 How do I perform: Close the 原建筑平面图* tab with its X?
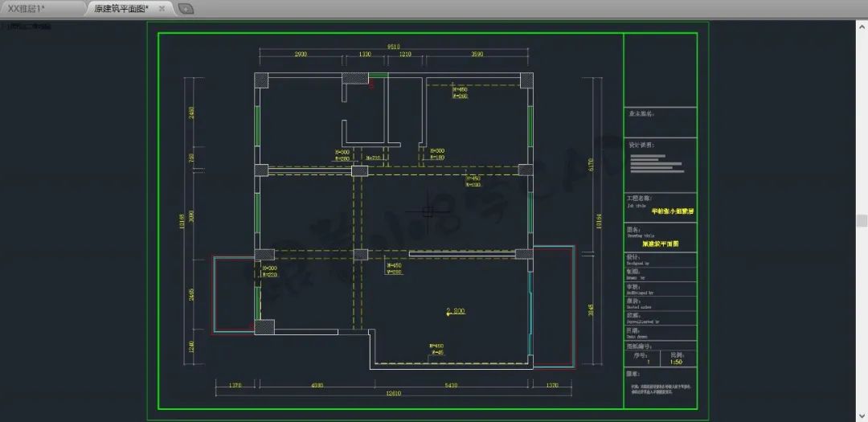click(x=162, y=8)
